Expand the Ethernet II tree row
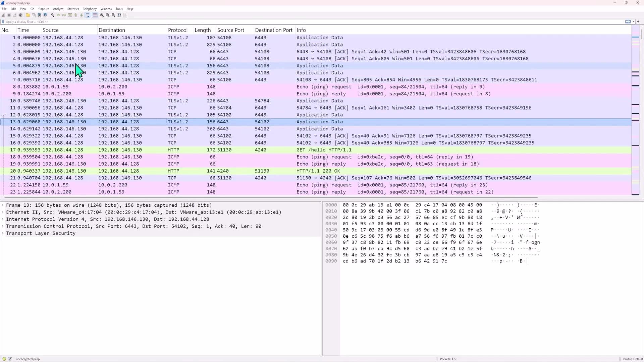This screenshot has height=362, width=644. [3, 212]
